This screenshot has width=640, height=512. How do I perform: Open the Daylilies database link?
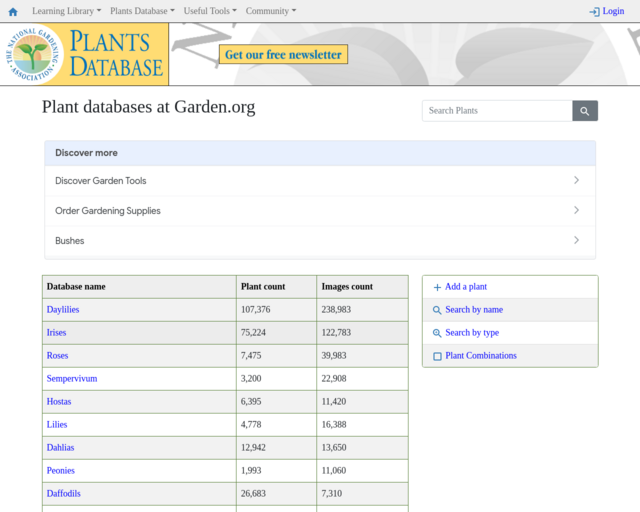[63, 309]
